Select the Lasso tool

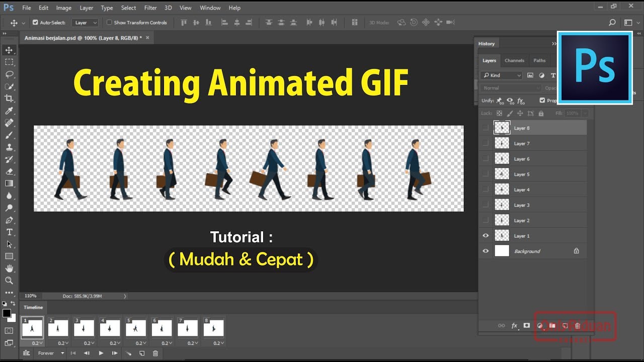9,74
